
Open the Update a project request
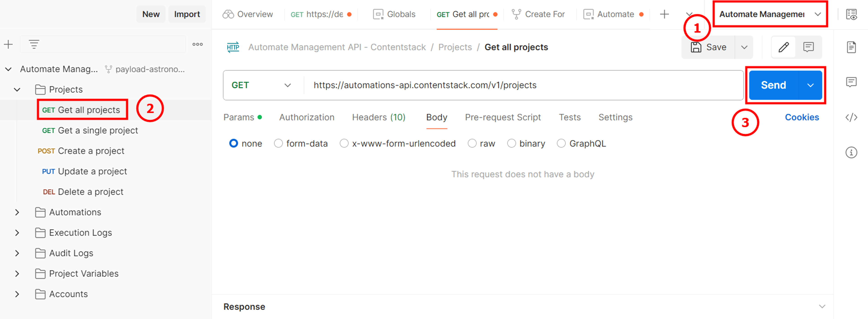pyautogui.click(x=84, y=171)
